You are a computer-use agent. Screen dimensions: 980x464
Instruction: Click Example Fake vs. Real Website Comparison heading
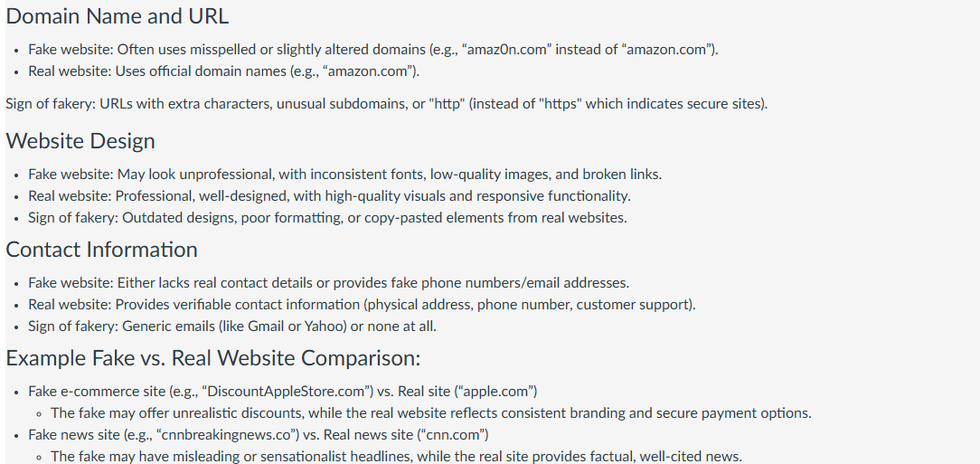coord(213,358)
